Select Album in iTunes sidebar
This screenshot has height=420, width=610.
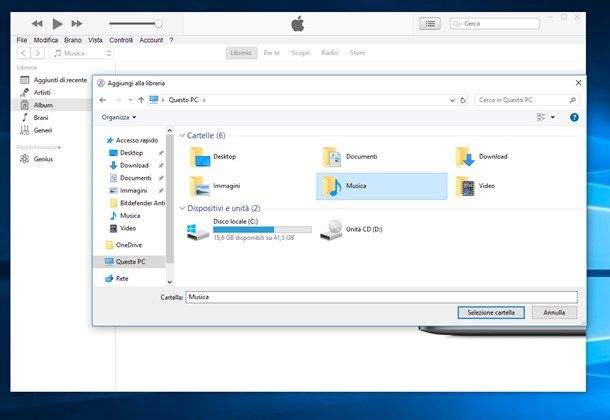52,105
